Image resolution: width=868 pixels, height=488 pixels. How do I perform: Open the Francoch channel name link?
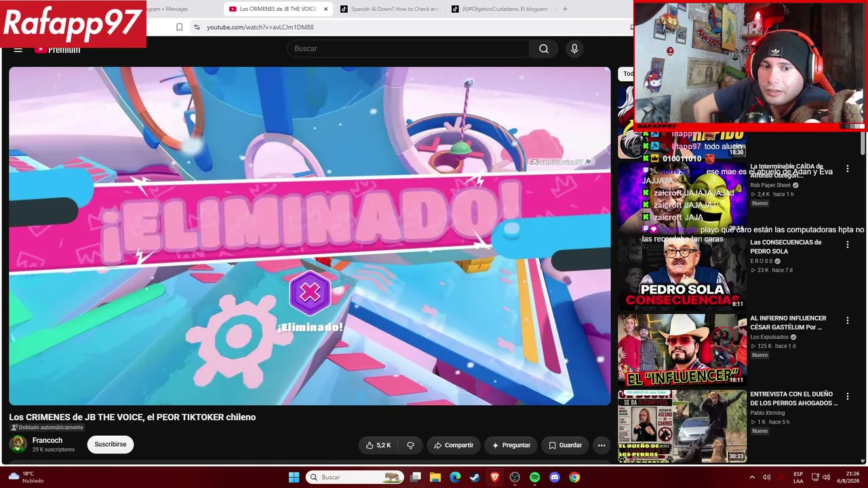pyautogui.click(x=48, y=441)
